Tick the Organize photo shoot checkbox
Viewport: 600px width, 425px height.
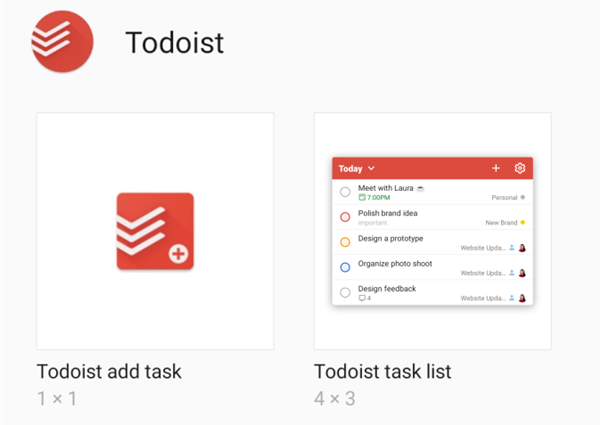click(x=345, y=267)
